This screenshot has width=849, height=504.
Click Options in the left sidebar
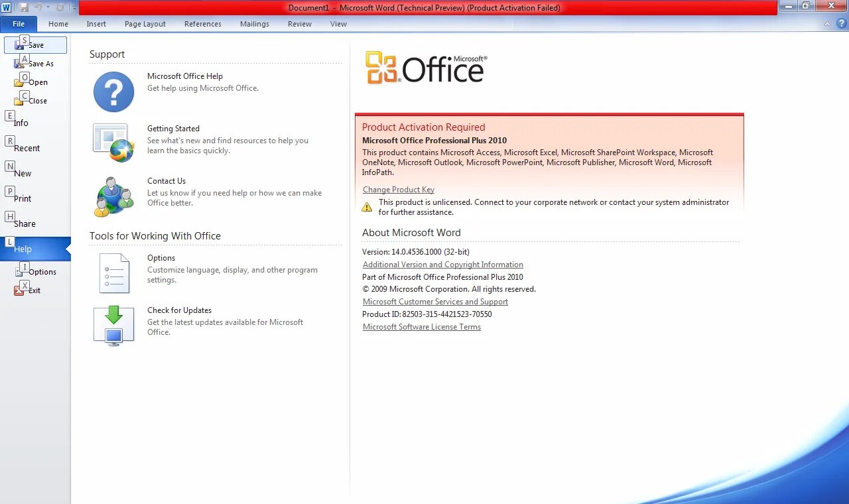(x=35, y=272)
